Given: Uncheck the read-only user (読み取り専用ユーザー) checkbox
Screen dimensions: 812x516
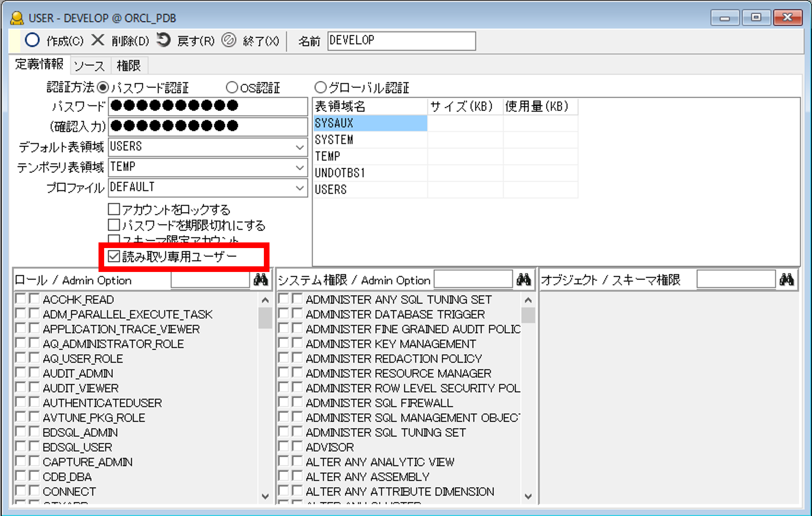Looking at the screenshot, I should (x=114, y=256).
